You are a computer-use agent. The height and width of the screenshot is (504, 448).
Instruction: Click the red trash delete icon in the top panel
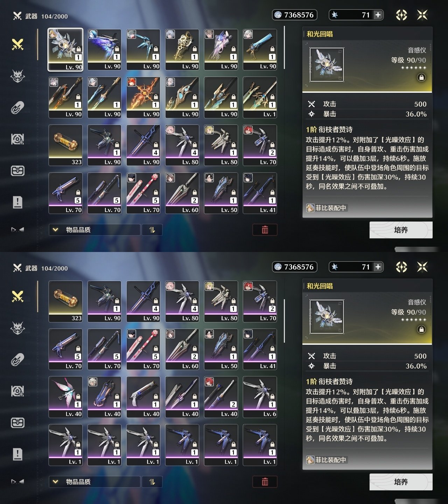coord(265,230)
